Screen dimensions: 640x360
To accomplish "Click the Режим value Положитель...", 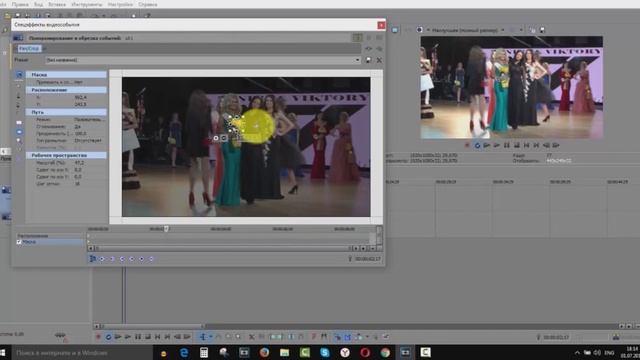I will point(89,120).
